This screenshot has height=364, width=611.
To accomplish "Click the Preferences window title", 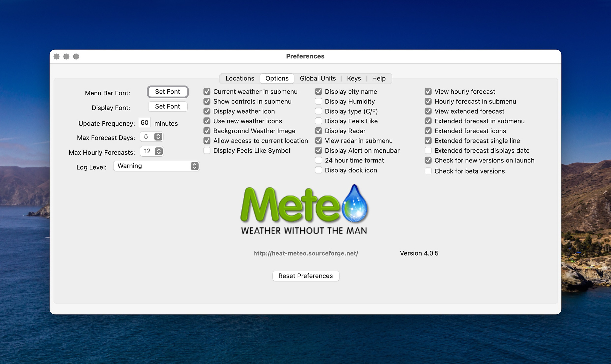I will pyautogui.click(x=305, y=56).
